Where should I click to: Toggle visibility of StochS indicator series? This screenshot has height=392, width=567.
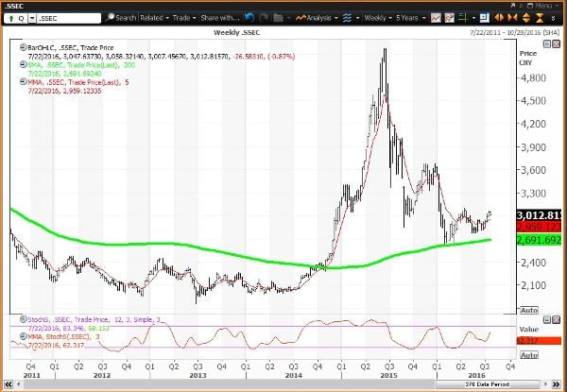pos(23,319)
